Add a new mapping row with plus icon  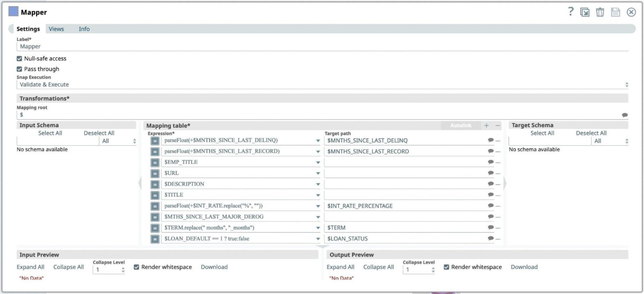pos(486,125)
